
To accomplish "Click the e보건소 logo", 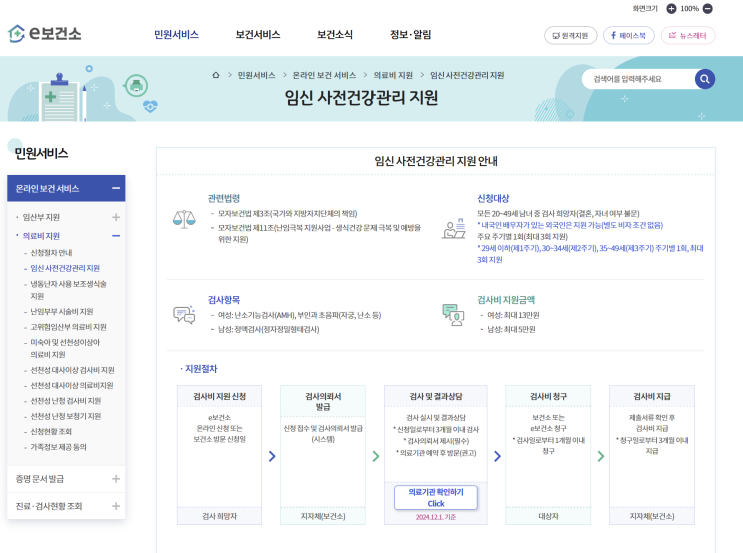I will click(x=45, y=34).
